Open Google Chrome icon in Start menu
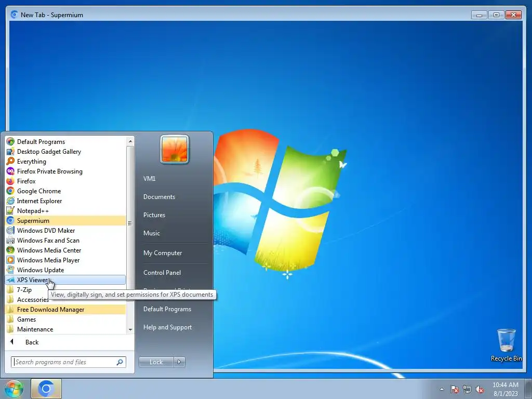This screenshot has width=532, height=399. click(10, 191)
